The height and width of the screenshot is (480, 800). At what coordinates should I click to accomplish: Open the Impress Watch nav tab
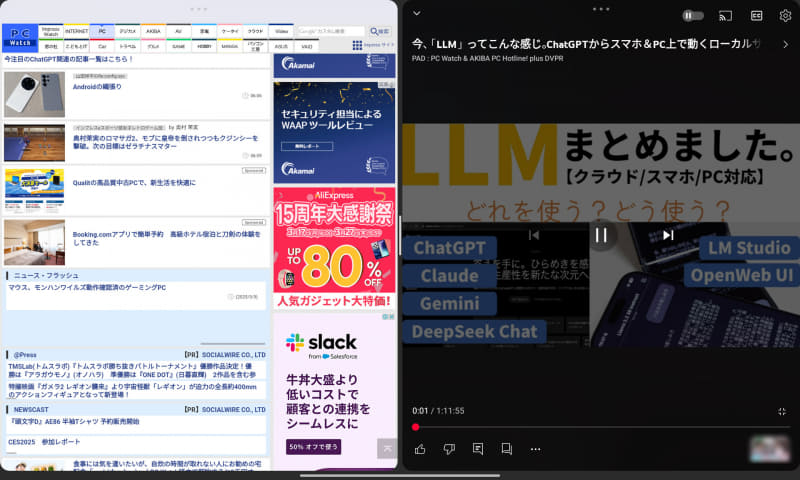pos(51,31)
